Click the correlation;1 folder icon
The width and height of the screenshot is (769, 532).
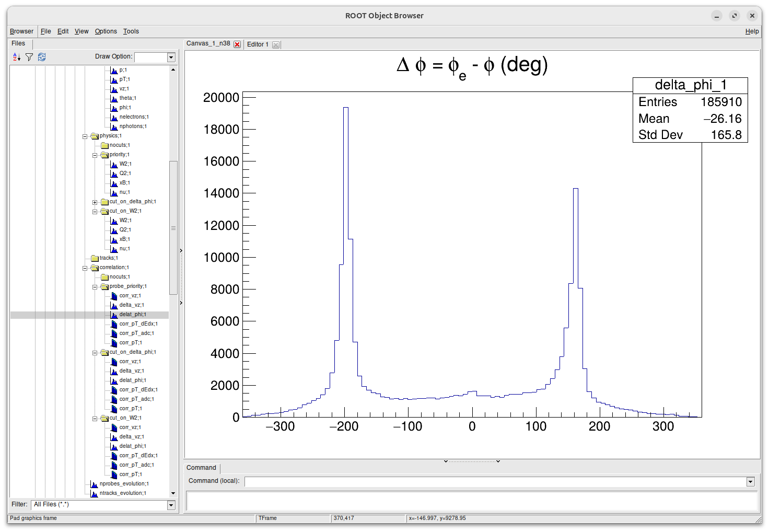click(x=95, y=268)
